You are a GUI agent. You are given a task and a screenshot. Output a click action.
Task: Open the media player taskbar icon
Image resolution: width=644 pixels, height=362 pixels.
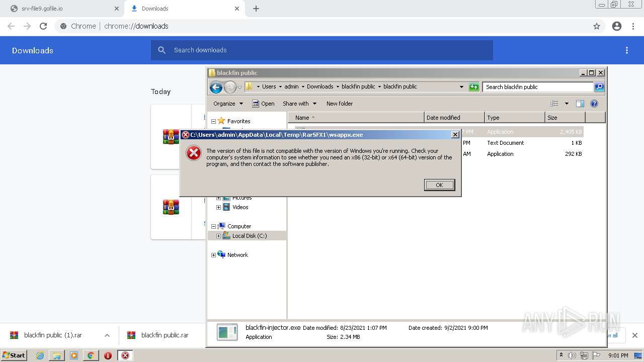[74, 355]
